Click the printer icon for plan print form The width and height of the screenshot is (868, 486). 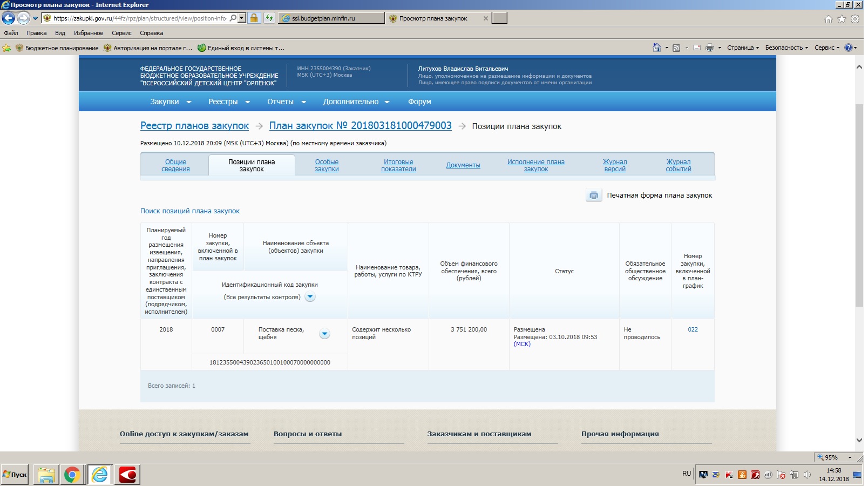click(x=593, y=195)
